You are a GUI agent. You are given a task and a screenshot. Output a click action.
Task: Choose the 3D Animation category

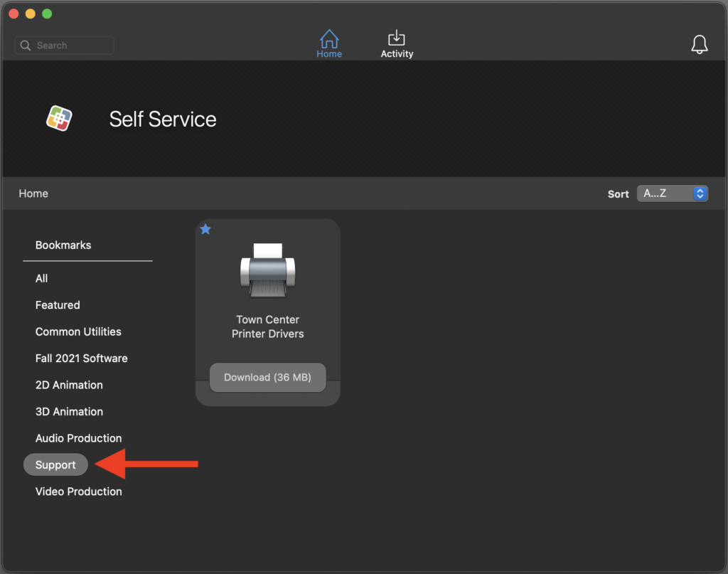point(69,411)
